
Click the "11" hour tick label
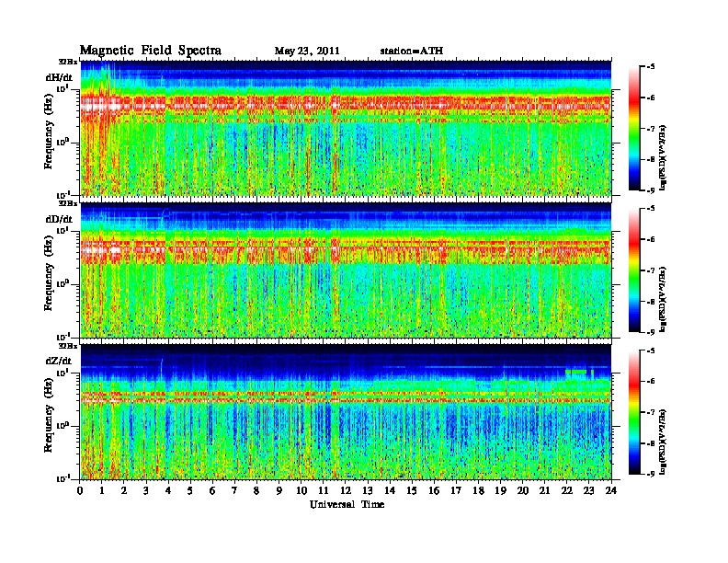point(324,491)
